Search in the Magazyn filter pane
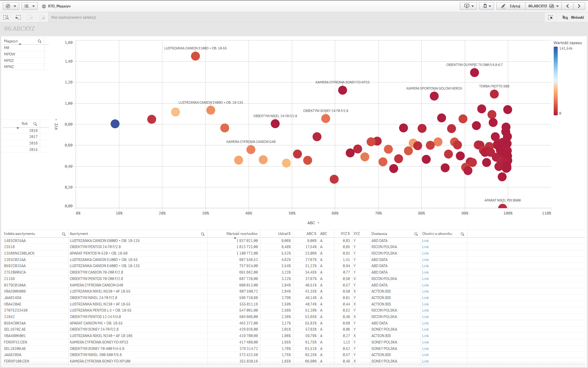The image size is (588, 368). coord(40,41)
